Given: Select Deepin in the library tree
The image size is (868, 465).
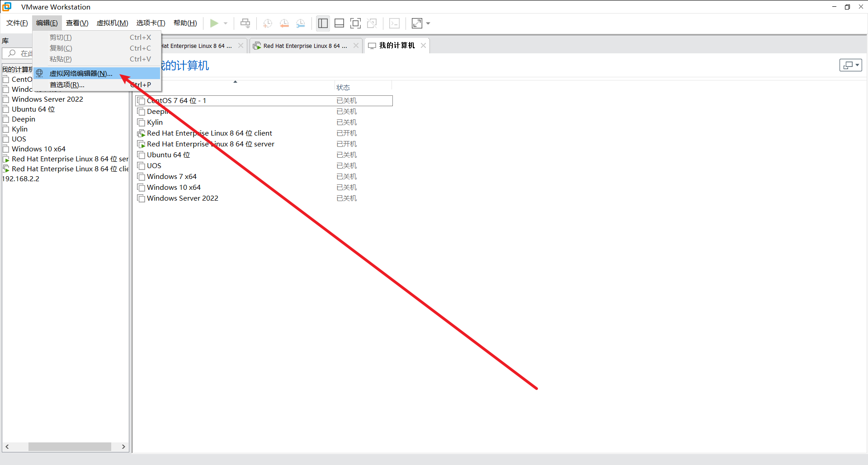Looking at the screenshot, I should point(24,119).
